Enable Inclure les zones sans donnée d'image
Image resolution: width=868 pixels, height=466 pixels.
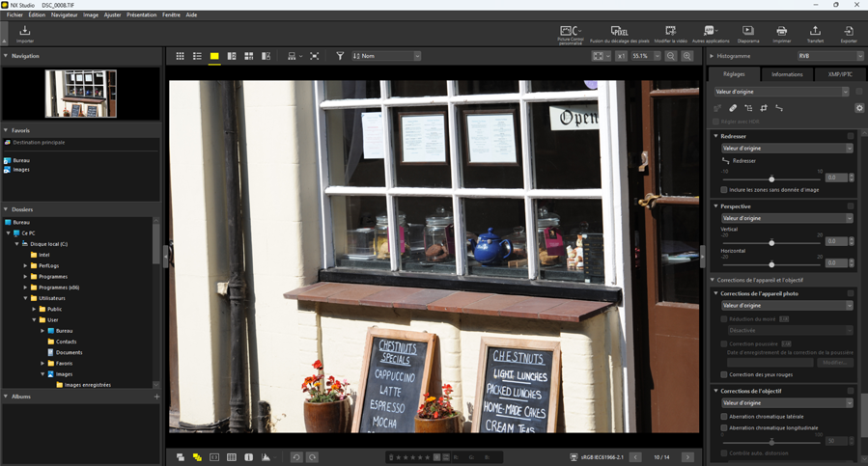click(x=724, y=190)
